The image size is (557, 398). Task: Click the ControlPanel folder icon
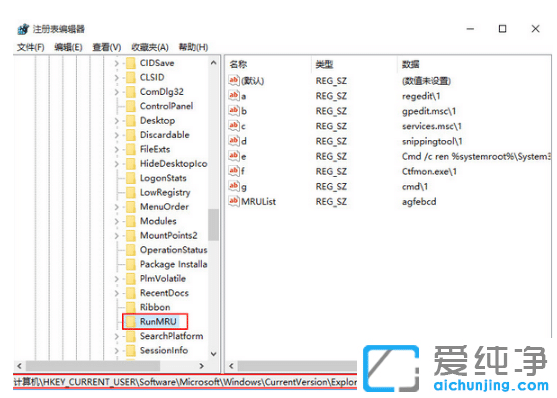click(131, 106)
